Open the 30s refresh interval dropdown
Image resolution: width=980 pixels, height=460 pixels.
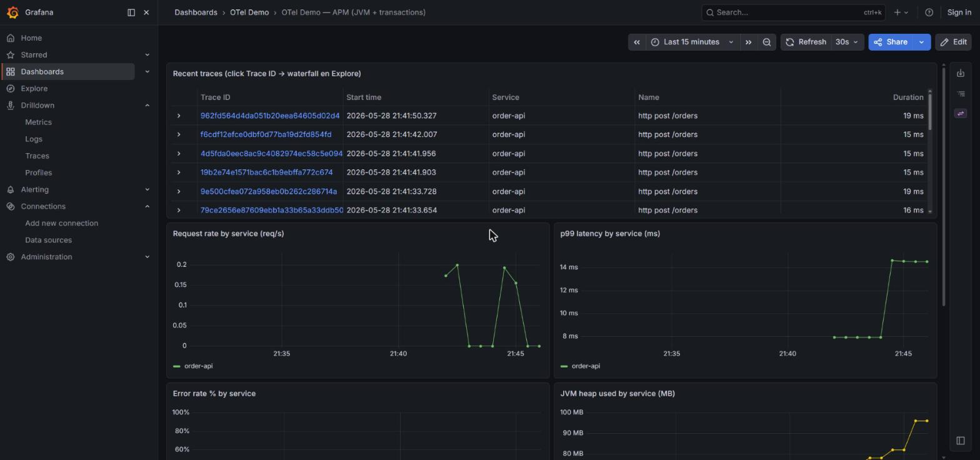(x=847, y=42)
